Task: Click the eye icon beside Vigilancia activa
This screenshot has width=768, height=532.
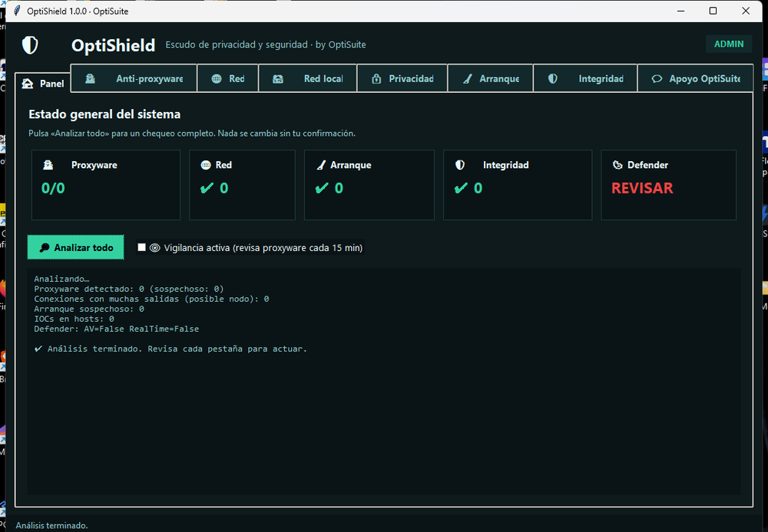Action: tap(155, 248)
